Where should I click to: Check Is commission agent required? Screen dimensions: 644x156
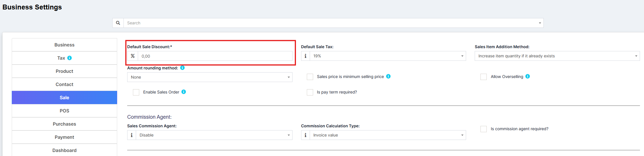pyautogui.click(x=484, y=129)
